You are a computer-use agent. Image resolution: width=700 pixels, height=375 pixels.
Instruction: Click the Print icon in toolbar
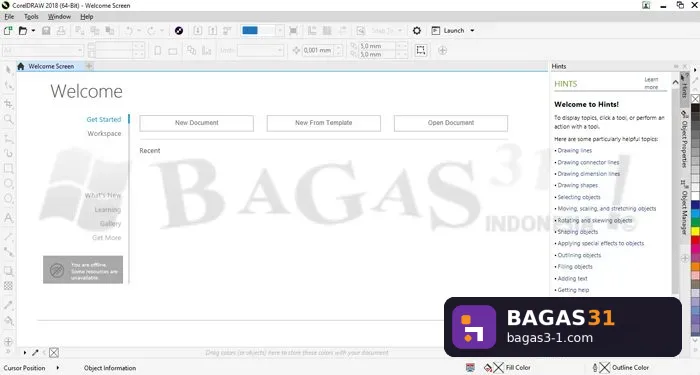pos(61,30)
